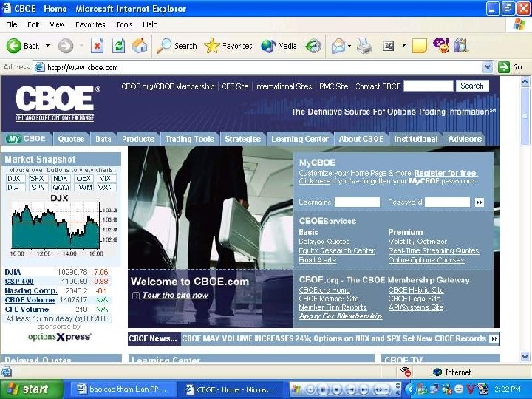Submit MyCBOE login with the arrow button
532x399 pixels.
click(479, 202)
